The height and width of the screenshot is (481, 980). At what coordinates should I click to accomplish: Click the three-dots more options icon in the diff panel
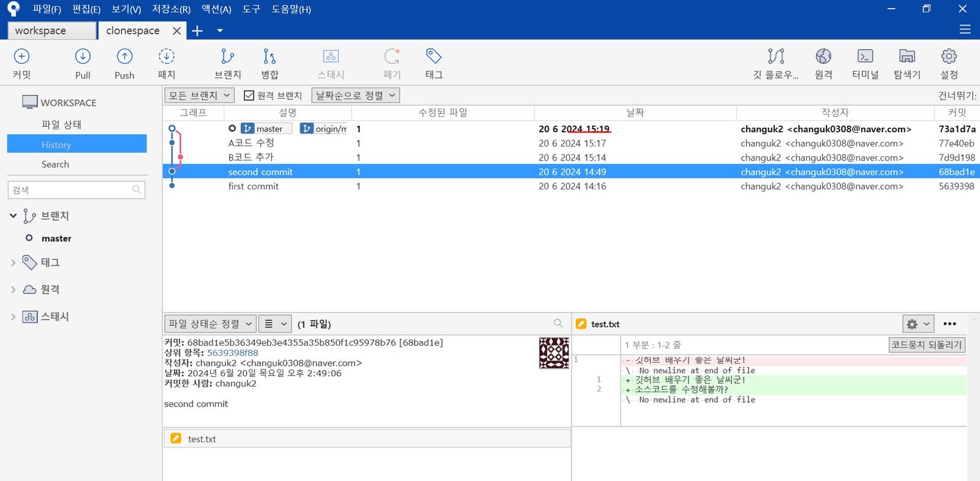coord(949,324)
